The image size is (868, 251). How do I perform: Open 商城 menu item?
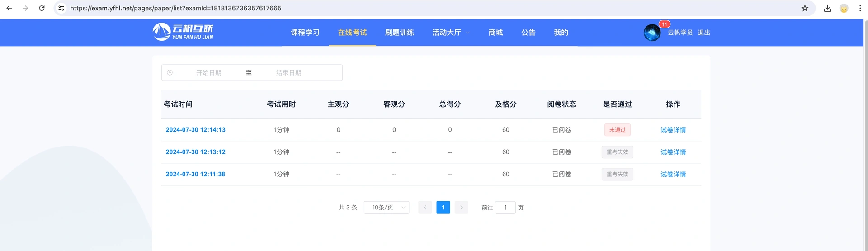(x=495, y=33)
